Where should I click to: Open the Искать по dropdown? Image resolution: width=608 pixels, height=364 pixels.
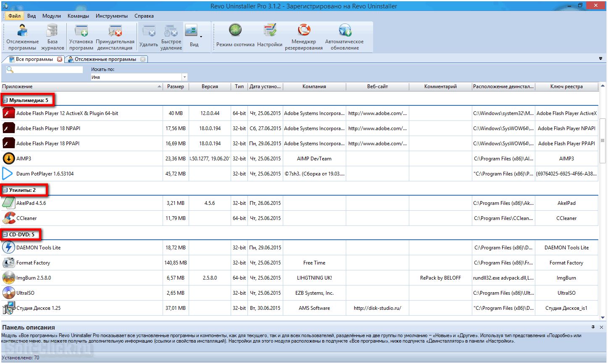[x=184, y=77]
